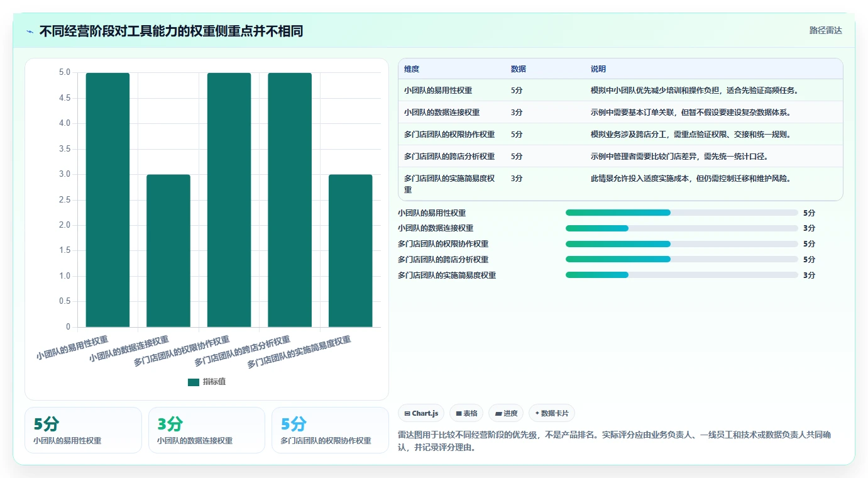Click progress bar for 多门店团队的跨店分析权重
868x478 pixels.
[x=682, y=259]
